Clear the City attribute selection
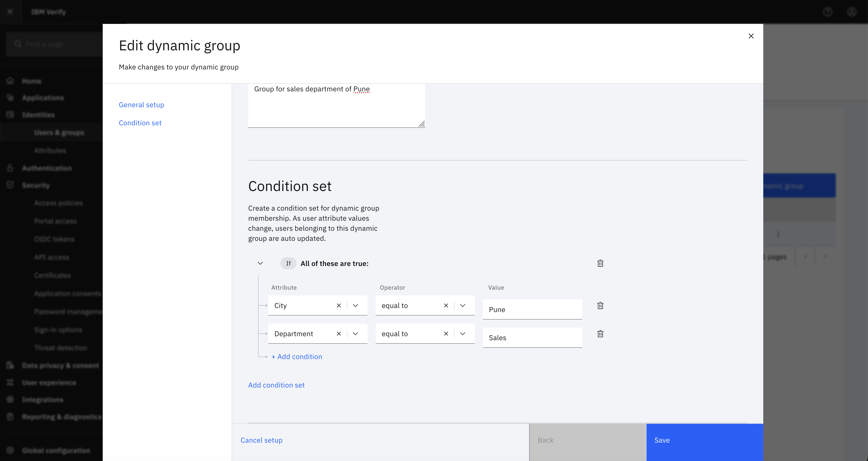Image resolution: width=868 pixels, height=461 pixels. (x=339, y=305)
